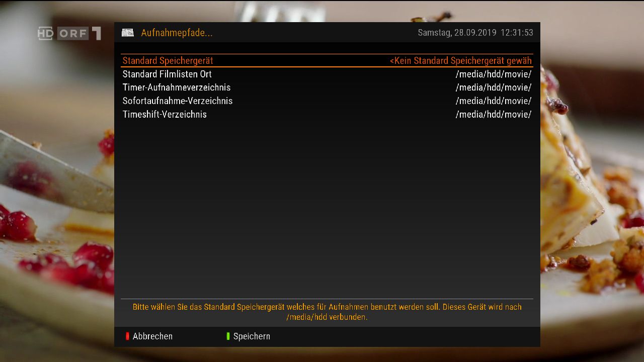Highlight the Sofortaufnahme-Verzeichnis entry
Screen dimensions: 644x362
(327, 101)
